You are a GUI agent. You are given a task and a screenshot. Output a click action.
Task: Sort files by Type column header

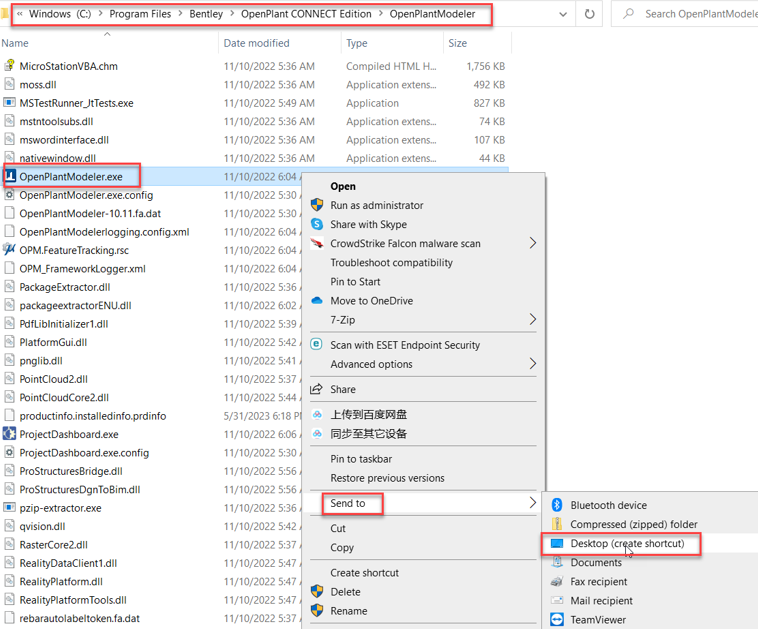(x=392, y=43)
